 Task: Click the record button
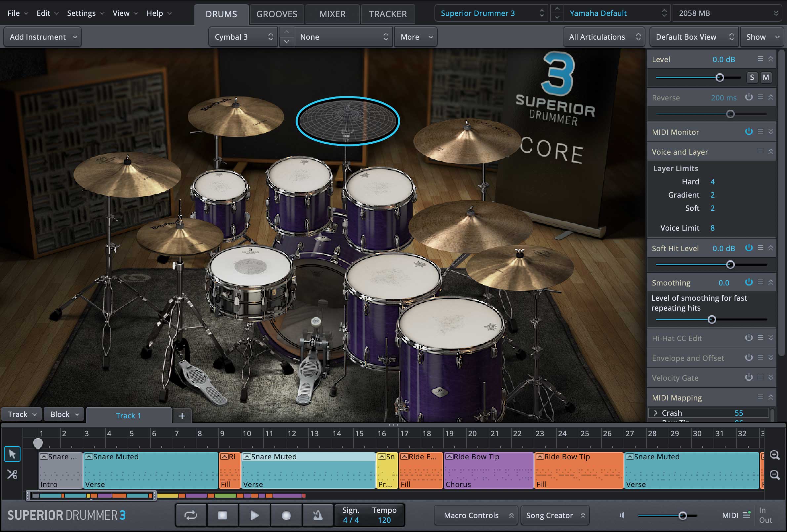[x=286, y=515]
